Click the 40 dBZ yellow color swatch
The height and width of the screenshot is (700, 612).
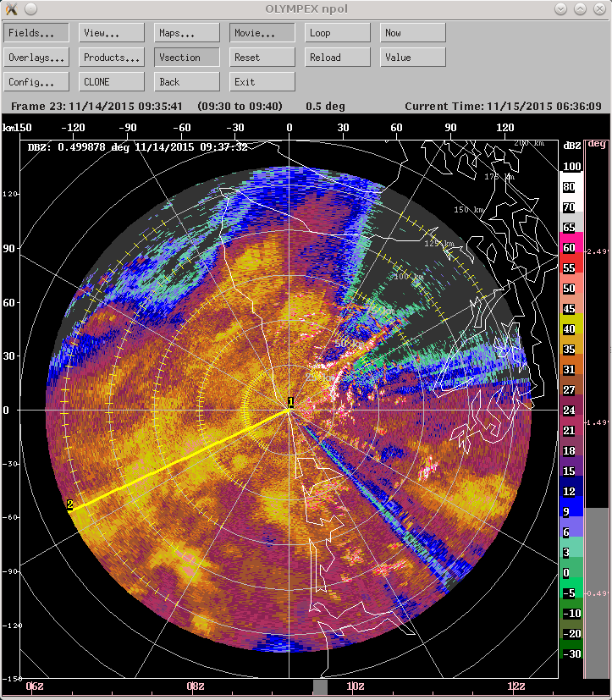tap(571, 324)
